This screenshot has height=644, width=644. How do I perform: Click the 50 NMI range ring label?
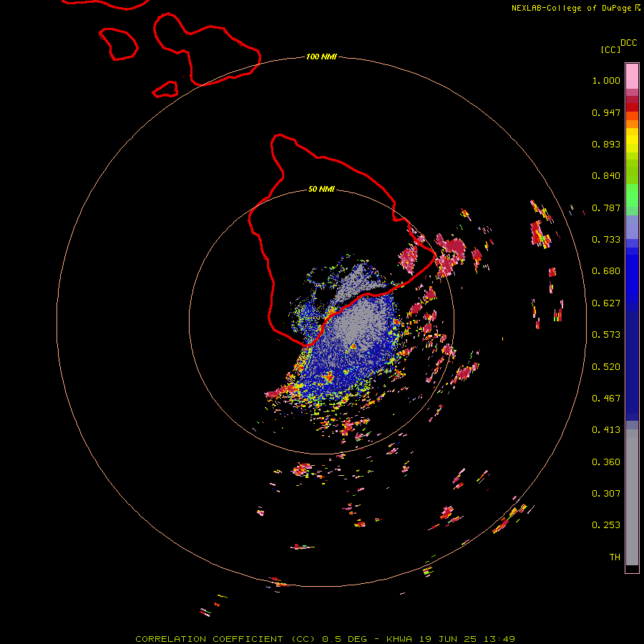(321, 189)
